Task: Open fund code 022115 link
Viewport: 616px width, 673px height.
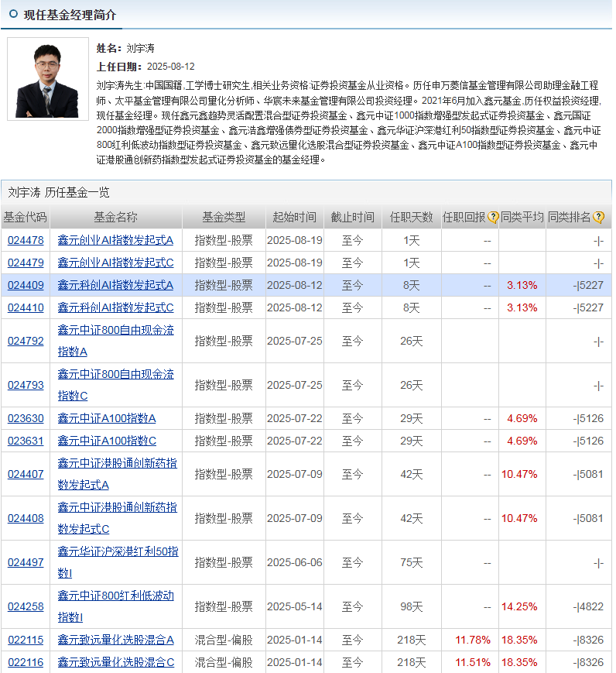Action: [x=26, y=640]
